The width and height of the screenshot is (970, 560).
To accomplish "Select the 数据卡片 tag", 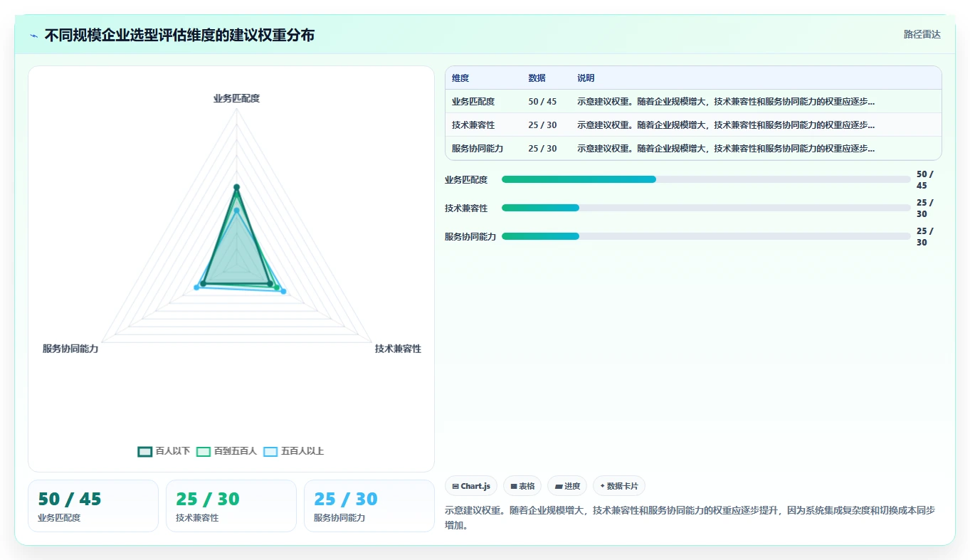I will click(x=619, y=486).
